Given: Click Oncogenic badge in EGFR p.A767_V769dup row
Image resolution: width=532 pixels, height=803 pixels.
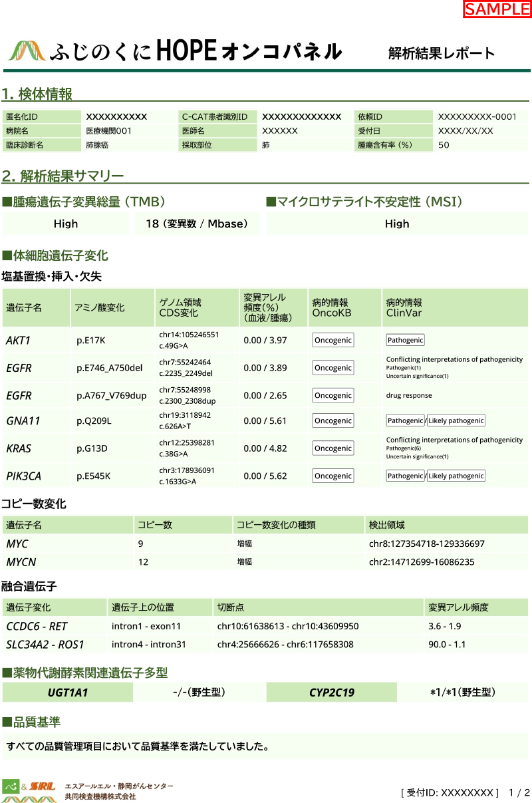Looking at the screenshot, I should [333, 395].
